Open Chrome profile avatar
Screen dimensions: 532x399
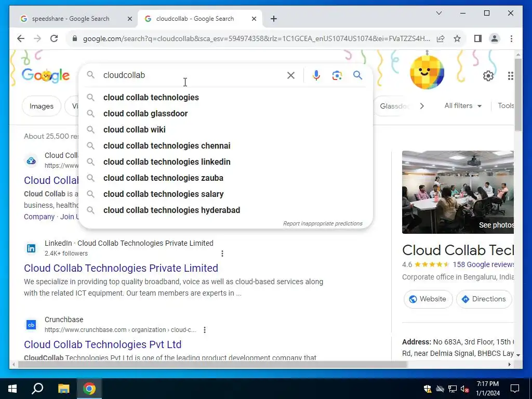click(x=495, y=38)
